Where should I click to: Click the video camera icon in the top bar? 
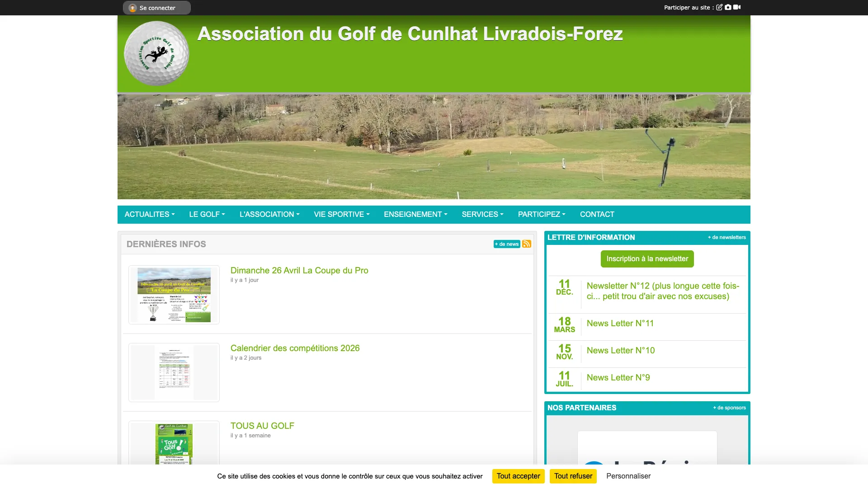737,7
